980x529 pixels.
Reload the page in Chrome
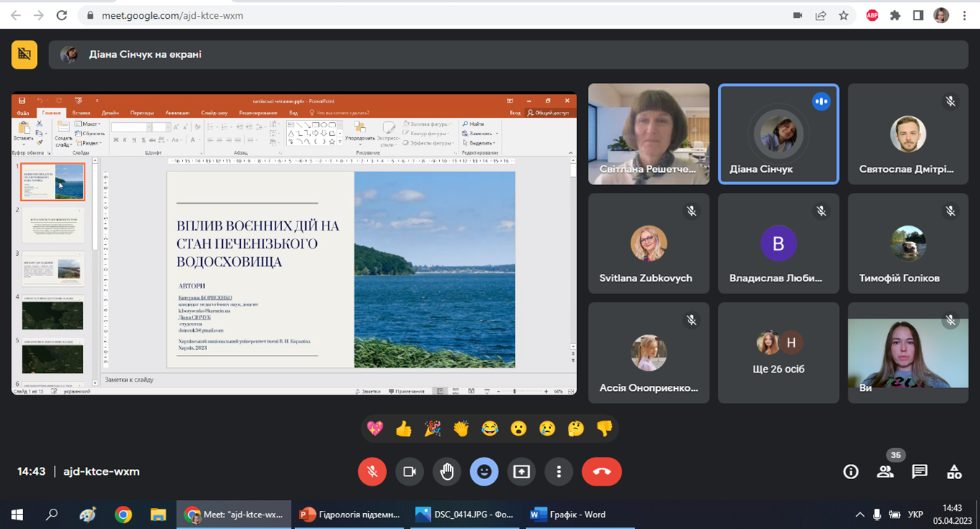[61, 15]
